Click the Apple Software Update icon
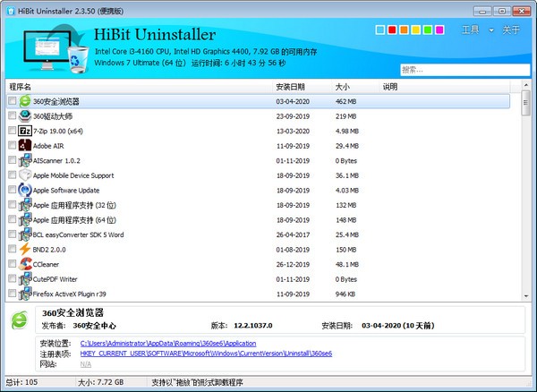Image resolution: width=537 pixels, height=392 pixels. pyautogui.click(x=25, y=190)
